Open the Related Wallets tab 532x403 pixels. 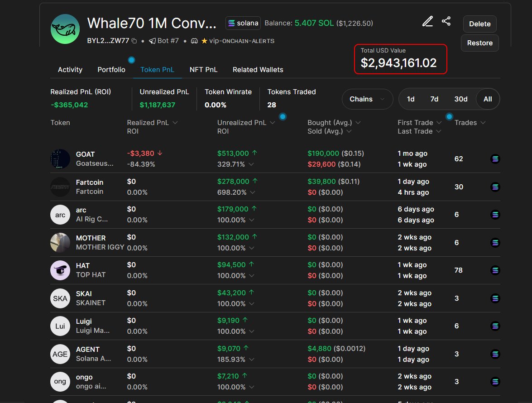coord(258,70)
